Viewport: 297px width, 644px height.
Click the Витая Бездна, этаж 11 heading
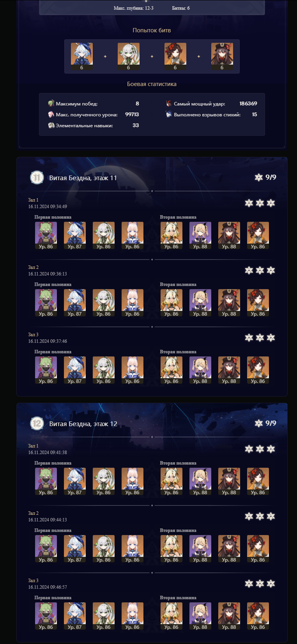[x=83, y=178]
